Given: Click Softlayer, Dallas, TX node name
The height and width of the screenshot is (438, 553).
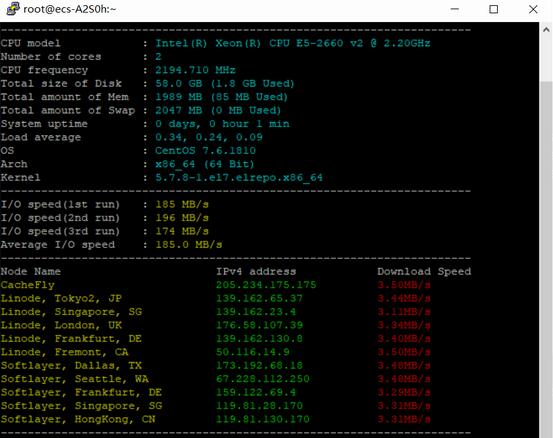Looking at the screenshot, I should 71,365.
